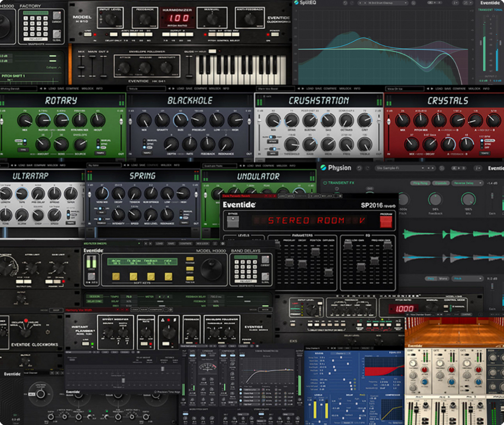The height and width of the screenshot is (425, 504).
Task: Open the Reverse Delay effect dropdown in Physion
Action: point(467,183)
